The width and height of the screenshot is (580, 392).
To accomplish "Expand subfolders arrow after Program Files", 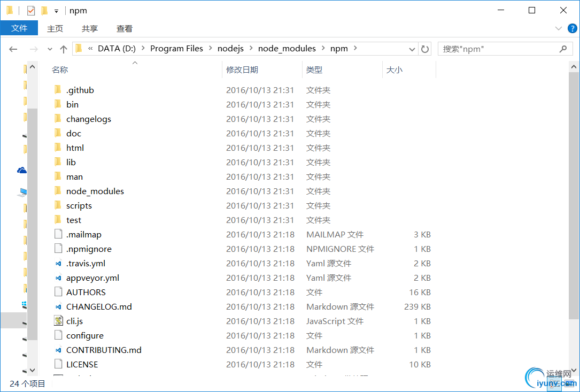I will [211, 49].
